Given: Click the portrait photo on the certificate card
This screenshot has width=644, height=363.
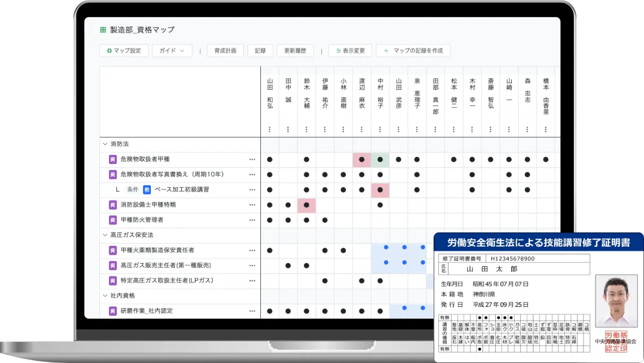Looking at the screenshot, I should point(616,301).
